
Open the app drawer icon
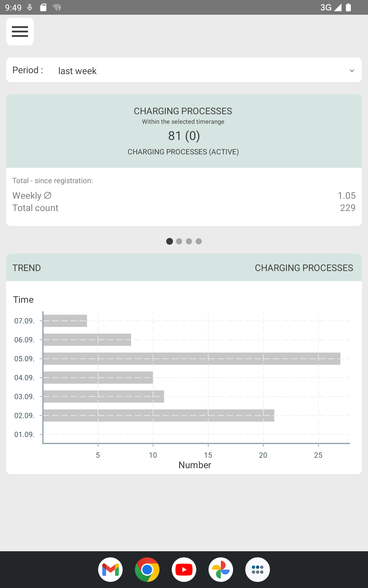(258, 570)
